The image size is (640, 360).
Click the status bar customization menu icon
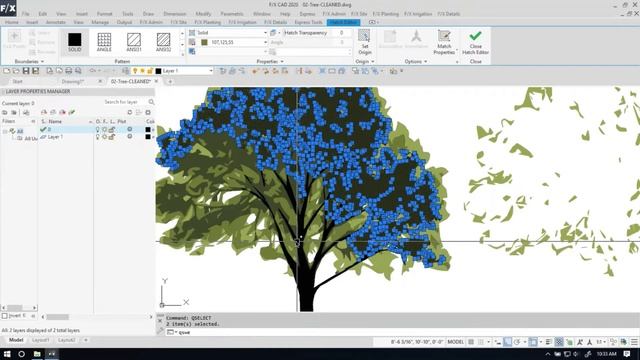click(x=634, y=342)
